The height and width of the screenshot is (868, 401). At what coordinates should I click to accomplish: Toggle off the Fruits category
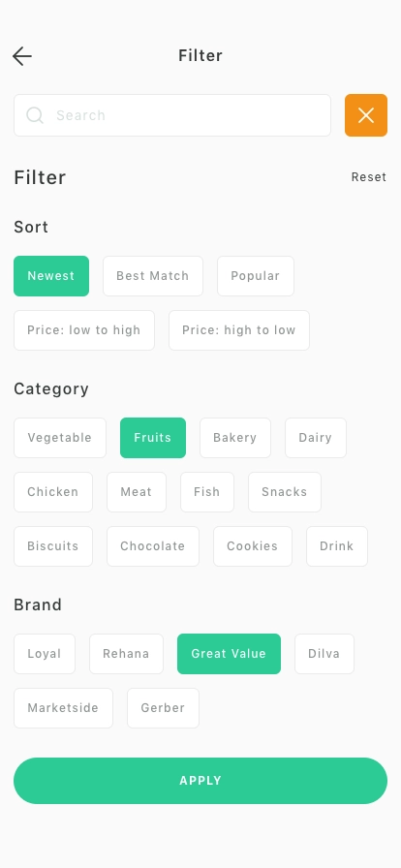[153, 437]
